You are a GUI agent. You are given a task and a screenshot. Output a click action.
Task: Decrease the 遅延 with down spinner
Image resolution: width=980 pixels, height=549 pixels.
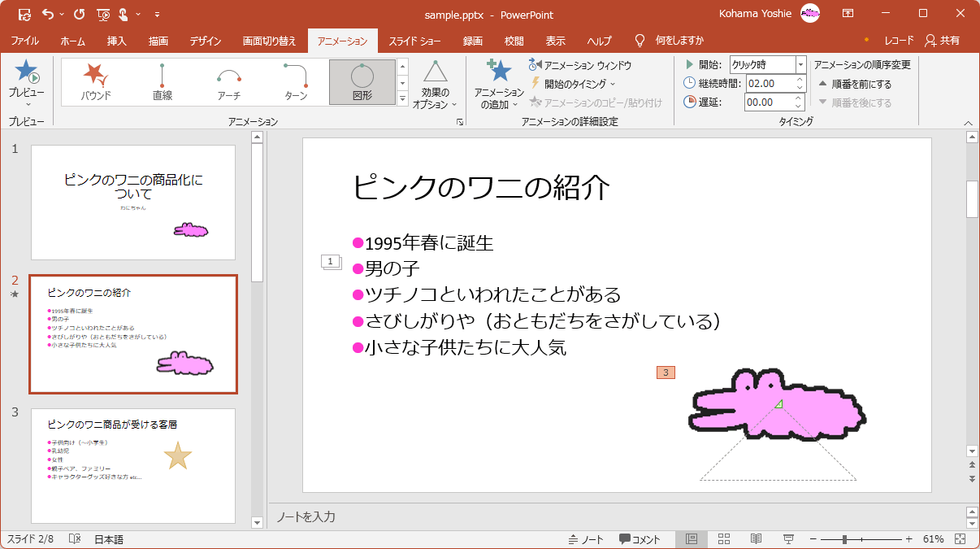[x=800, y=107]
